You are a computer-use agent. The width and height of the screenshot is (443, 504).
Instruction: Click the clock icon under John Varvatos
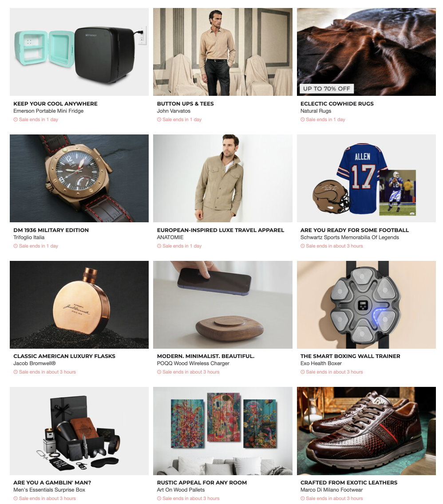click(x=159, y=120)
